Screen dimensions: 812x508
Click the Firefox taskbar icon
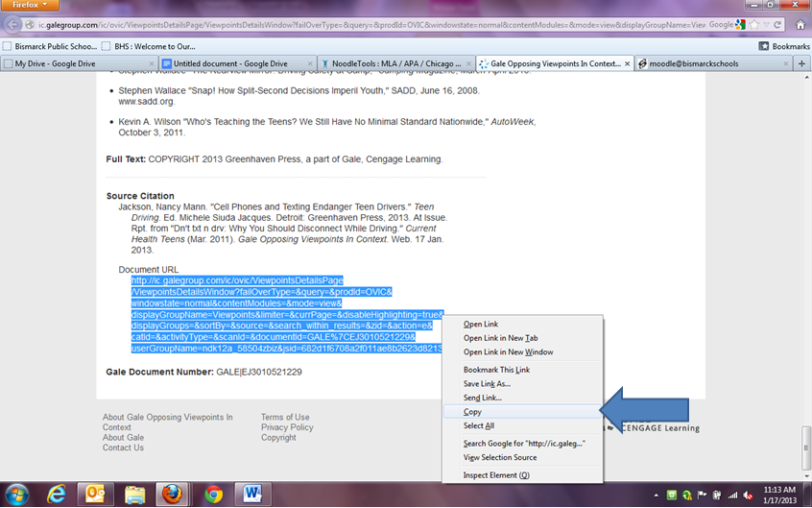(x=173, y=495)
